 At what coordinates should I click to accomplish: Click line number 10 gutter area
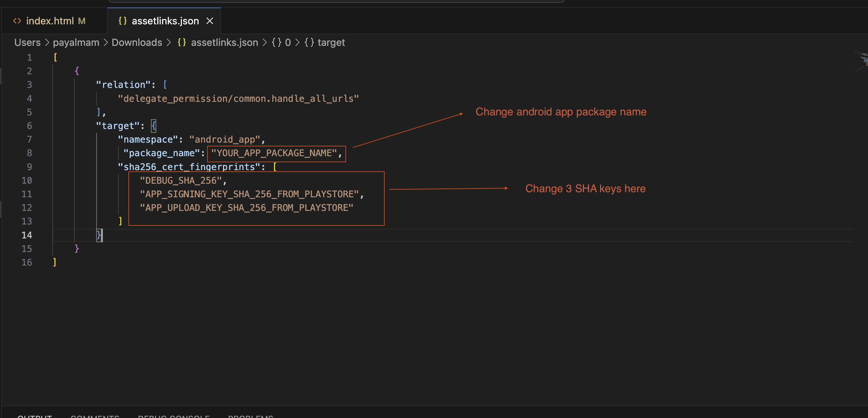26,181
